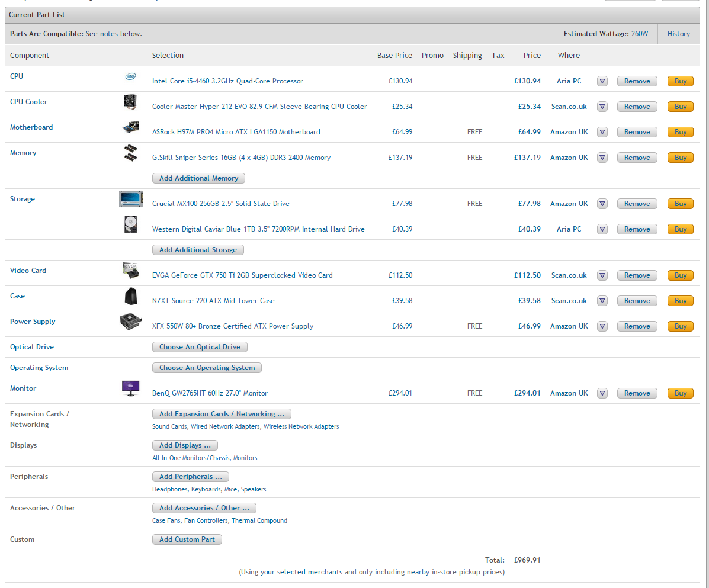The height and width of the screenshot is (588, 709).
Task: Click the BenQ monitor thumbnail image
Action: tap(131, 388)
